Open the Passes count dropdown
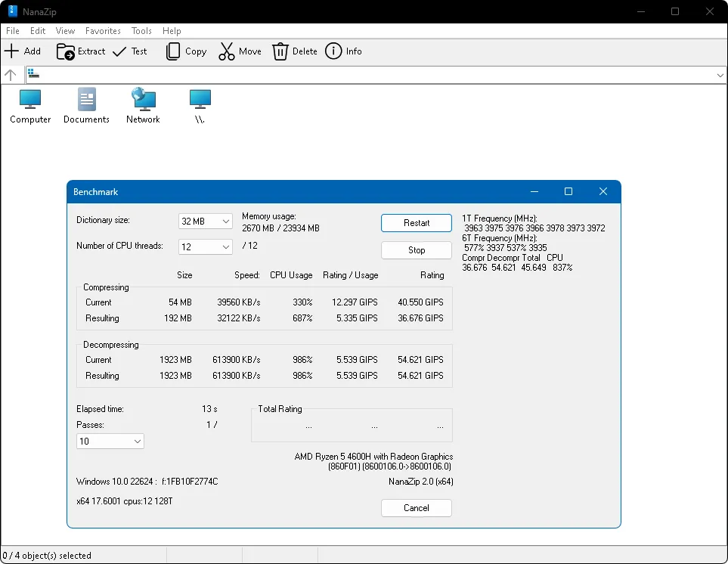The image size is (728, 564). 110,441
